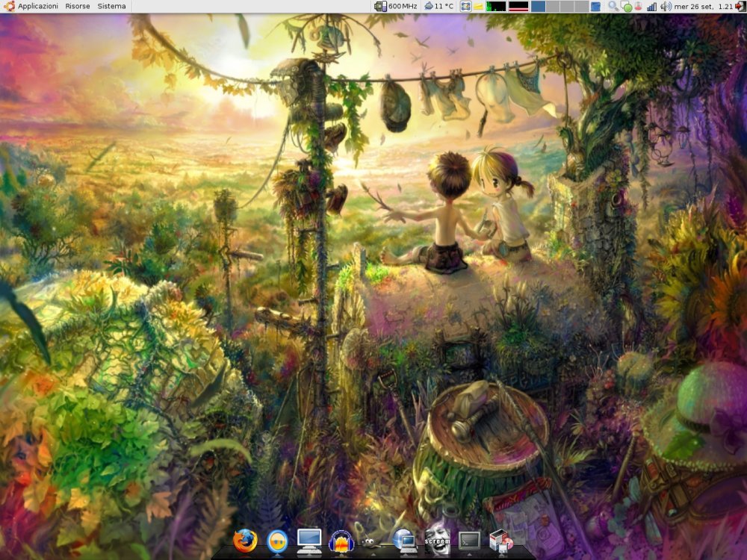Open the round blue-orange messenger dock icon
The width and height of the screenshot is (747, 560).
(x=277, y=542)
